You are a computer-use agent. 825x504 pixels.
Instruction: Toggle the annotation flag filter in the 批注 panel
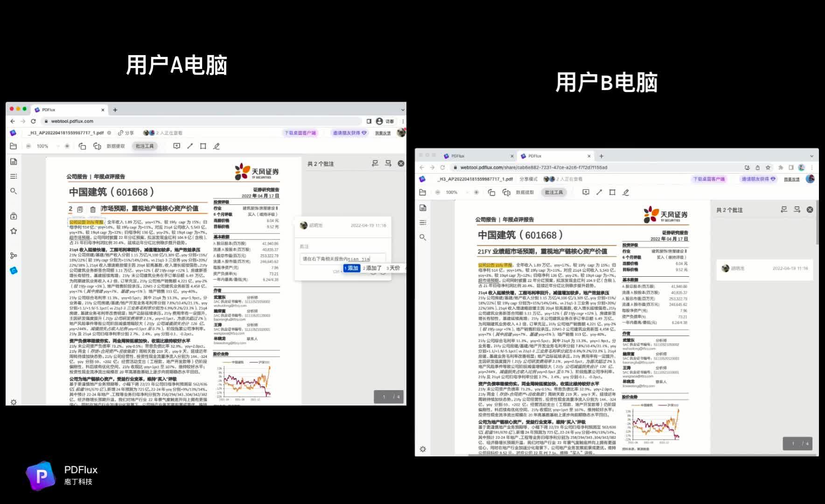[x=375, y=163]
